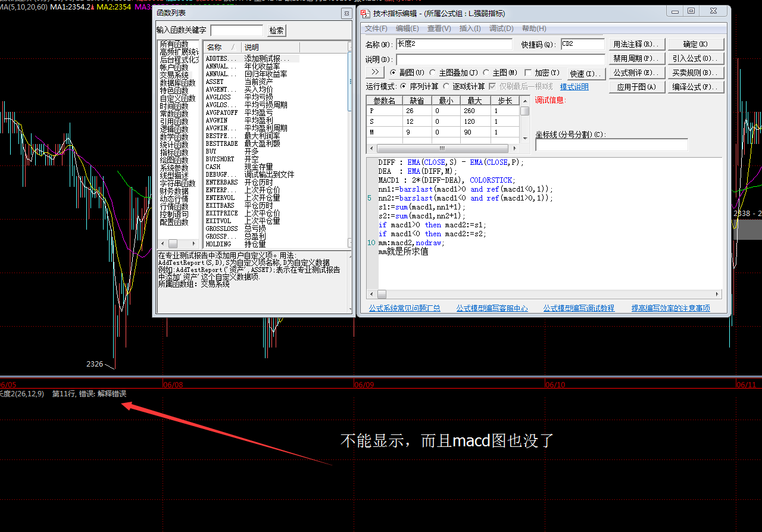Select 交易系统 category
This screenshot has height=532, width=762.
[x=174, y=76]
